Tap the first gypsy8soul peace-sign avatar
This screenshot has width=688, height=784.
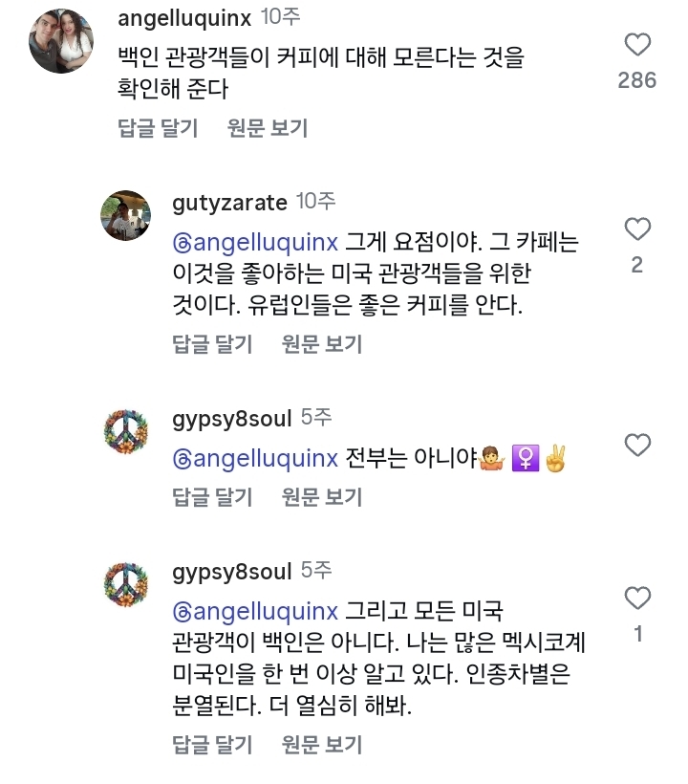pyautogui.click(x=125, y=432)
